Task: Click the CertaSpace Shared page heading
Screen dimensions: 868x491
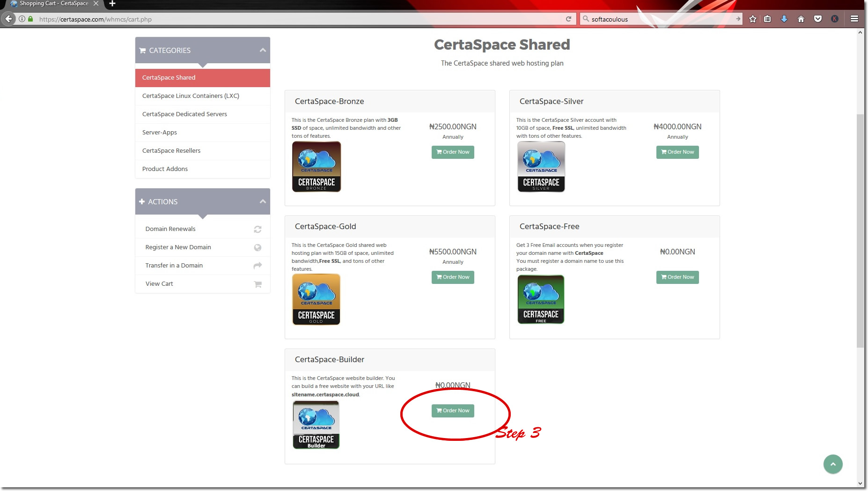Action: [x=502, y=45]
